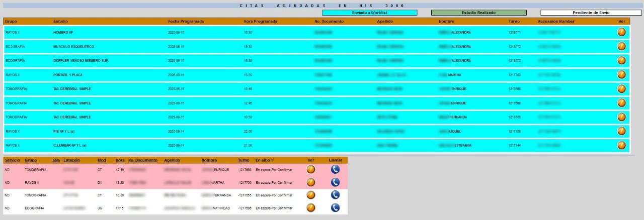Call Enrique using the TOMOGRAFIA phone icon
The image size is (644, 220).
click(x=335, y=169)
